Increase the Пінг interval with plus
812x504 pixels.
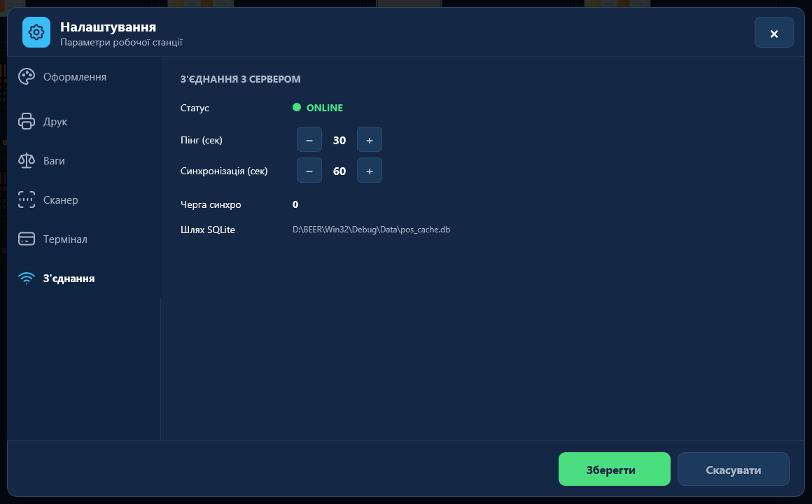click(x=369, y=140)
